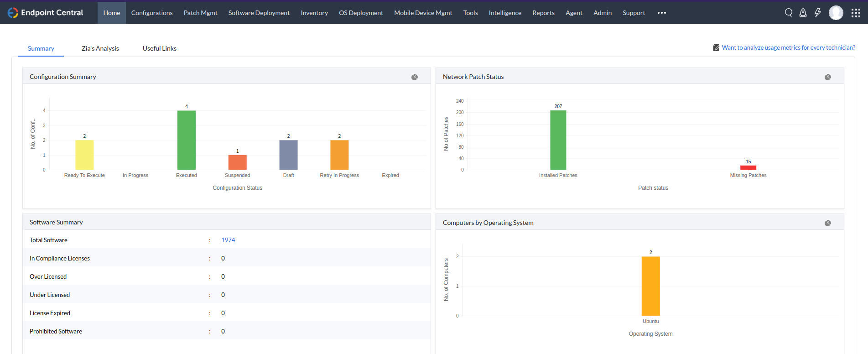Screen dimensions: 868x354
Task: Open the apps grid launcher icon
Action: click(x=856, y=13)
